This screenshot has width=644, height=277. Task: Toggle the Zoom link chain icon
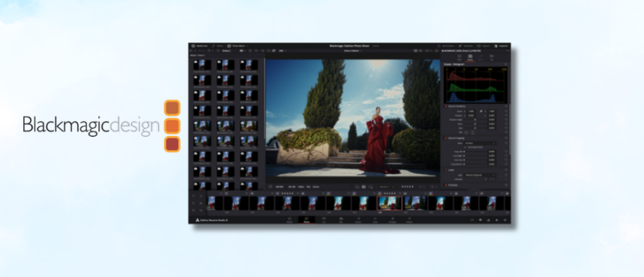[x=481, y=112]
